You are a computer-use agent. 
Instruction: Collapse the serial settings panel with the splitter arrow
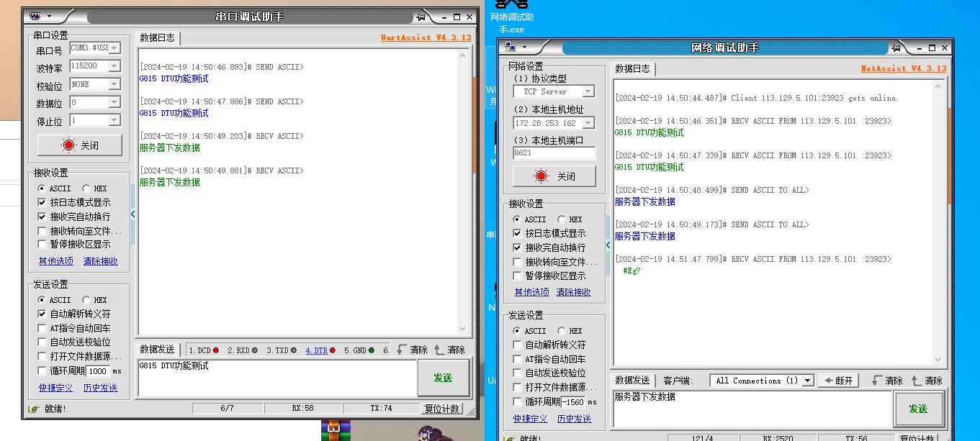(x=133, y=214)
